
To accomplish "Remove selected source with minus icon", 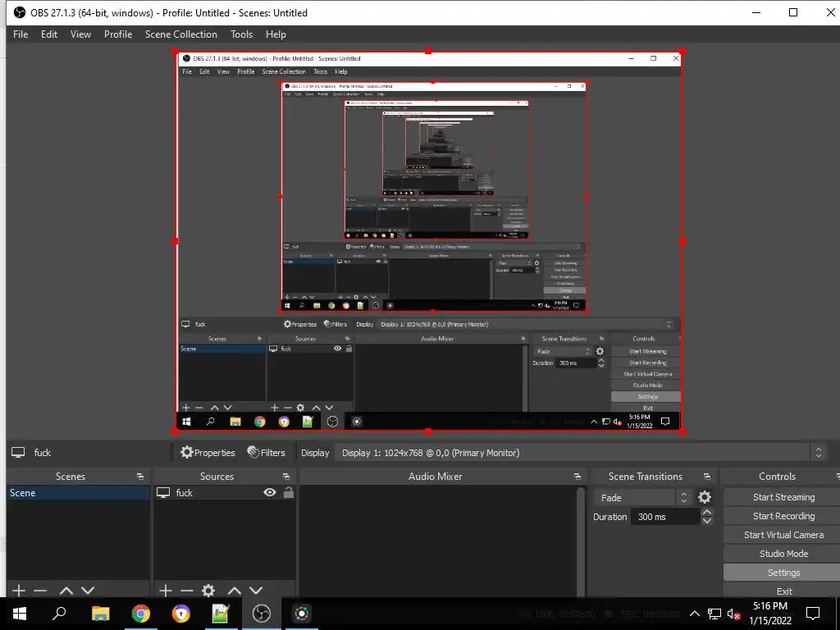I will (187, 591).
